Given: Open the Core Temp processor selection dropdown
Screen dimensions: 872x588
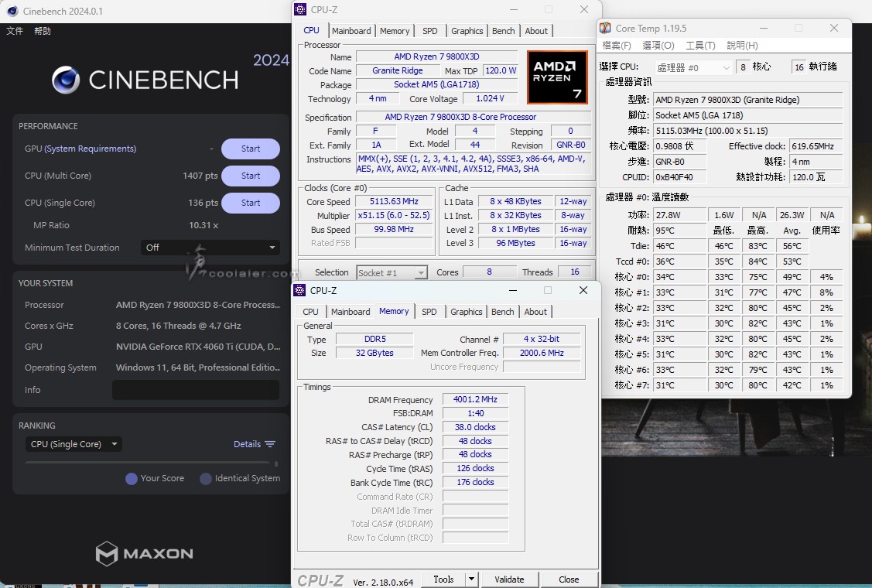Looking at the screenshot, I should 693,67.
